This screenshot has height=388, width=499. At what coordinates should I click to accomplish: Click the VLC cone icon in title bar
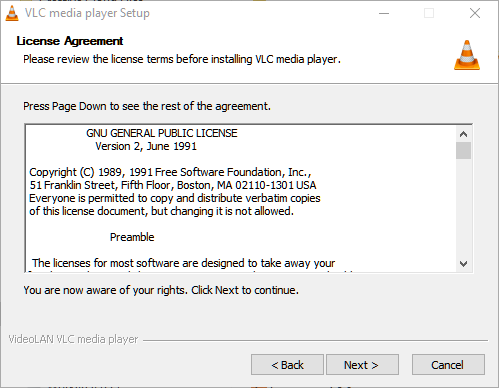(12, 13)
